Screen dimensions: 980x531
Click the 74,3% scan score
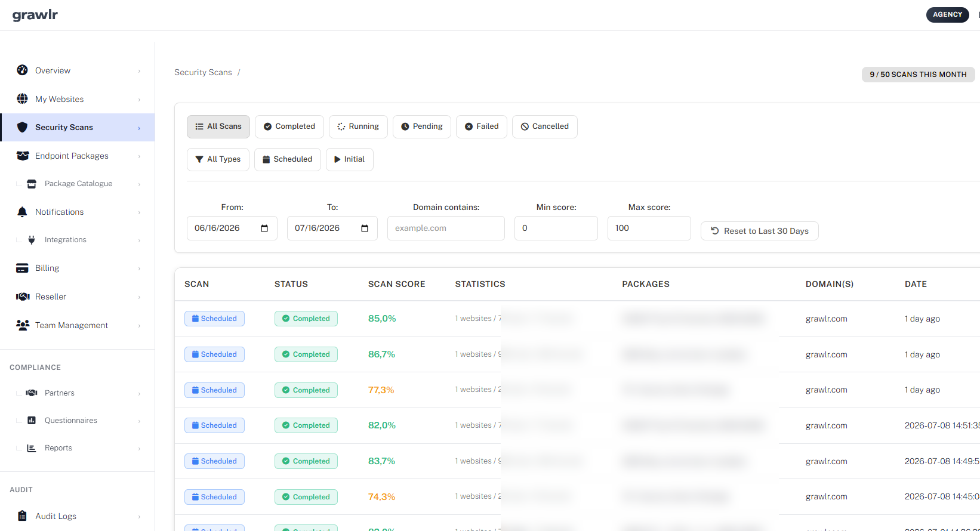(382, 497)
